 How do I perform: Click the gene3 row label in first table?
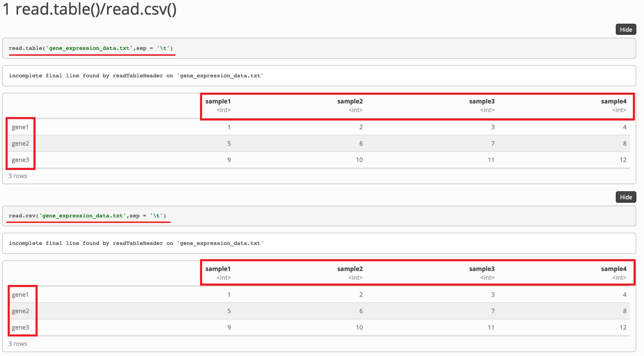click(x=20, y=160)
